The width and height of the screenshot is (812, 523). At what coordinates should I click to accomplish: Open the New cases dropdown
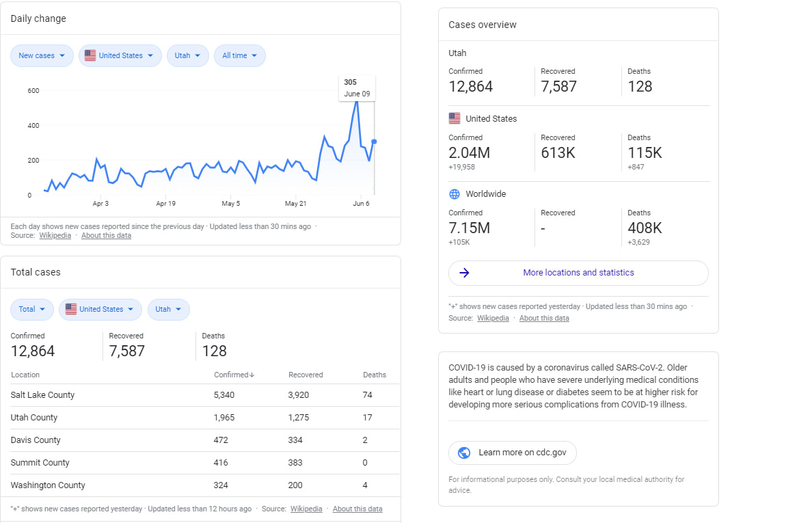pos(42,55)
